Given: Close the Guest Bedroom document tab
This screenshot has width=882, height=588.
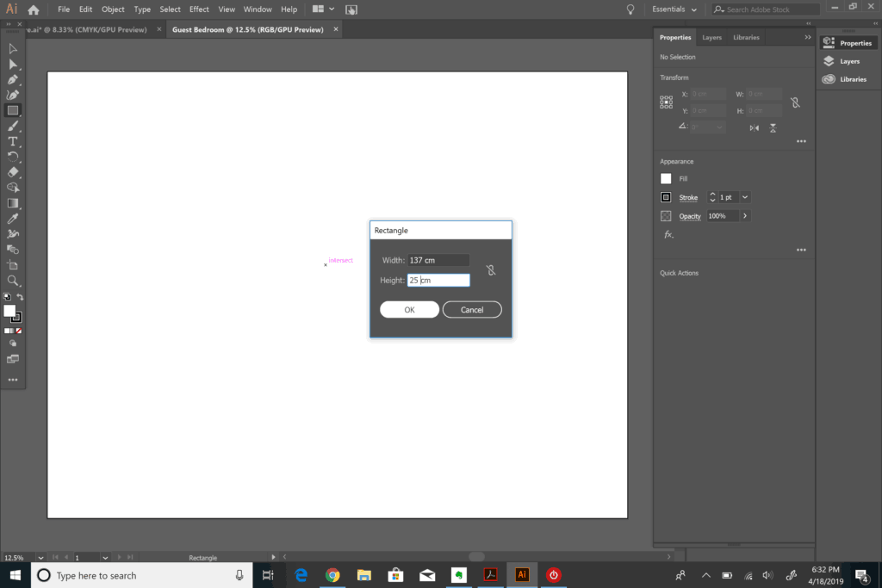Looking at the screenshot, I should pos(336,29).
